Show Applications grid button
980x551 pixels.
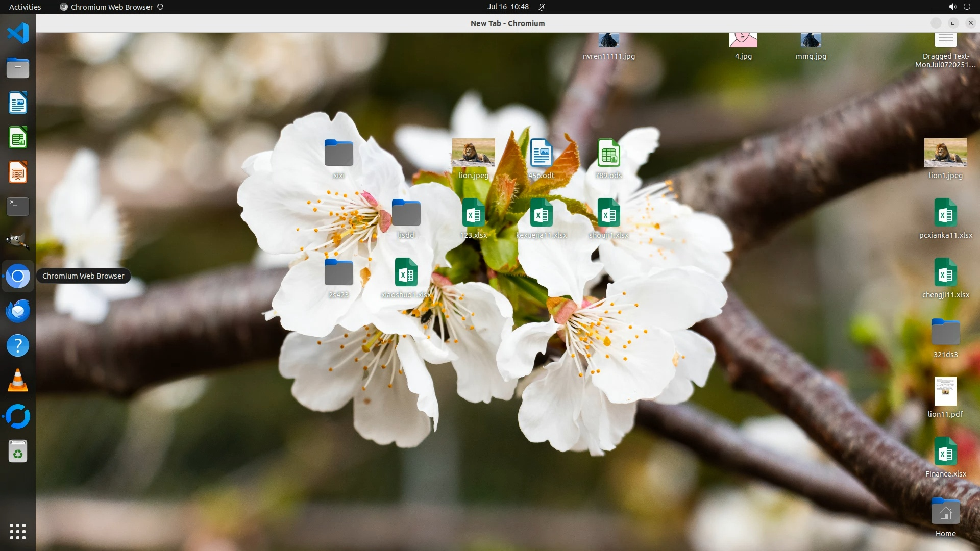click(x=18, y=531)
